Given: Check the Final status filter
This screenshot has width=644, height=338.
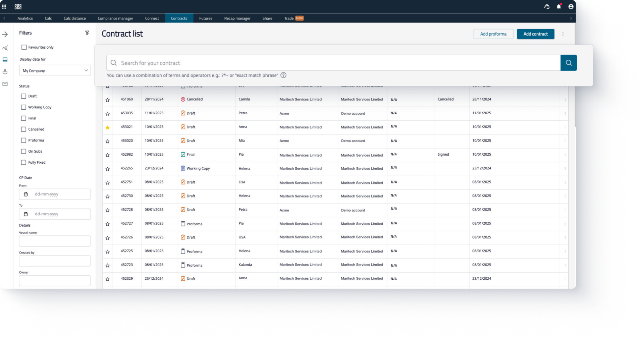Looking at the screenshot, I should click(x=23, y=118).
